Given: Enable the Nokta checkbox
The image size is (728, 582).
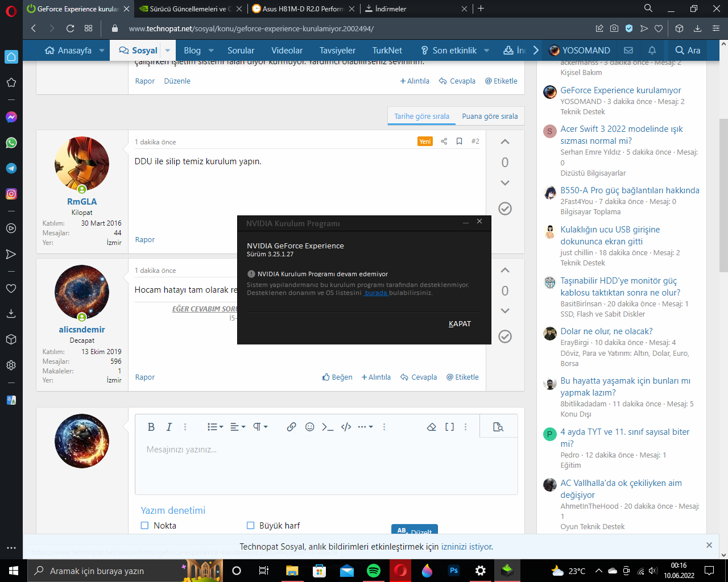Looking at the screenshot, I should pyautogui.click(x=144, y=526).
